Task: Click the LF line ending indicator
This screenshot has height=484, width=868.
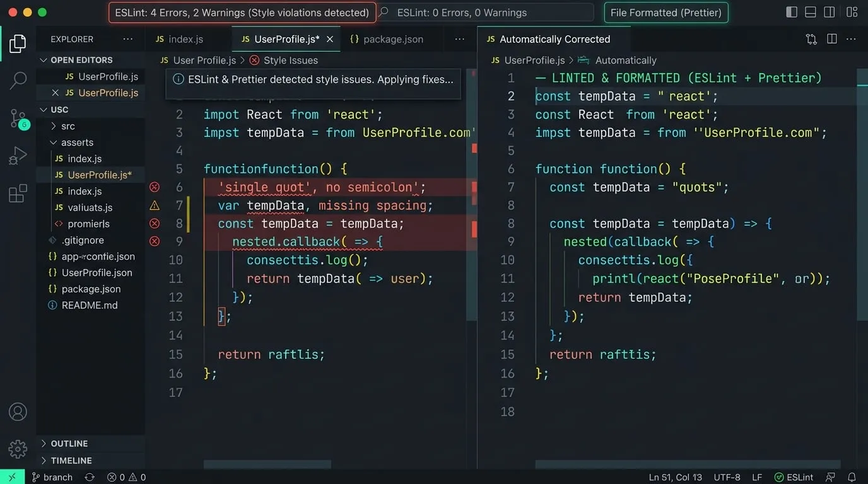Action: pyautogui.click(x=757, y=477)
